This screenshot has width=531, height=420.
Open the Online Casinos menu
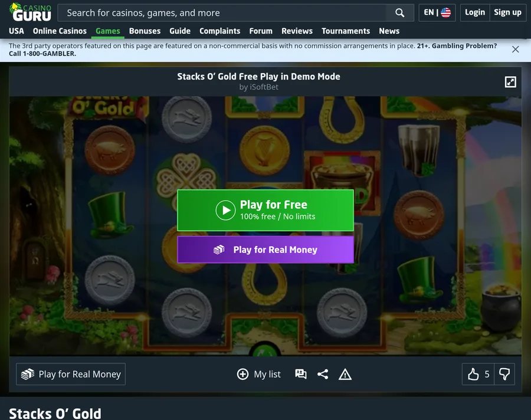point(60,31)
